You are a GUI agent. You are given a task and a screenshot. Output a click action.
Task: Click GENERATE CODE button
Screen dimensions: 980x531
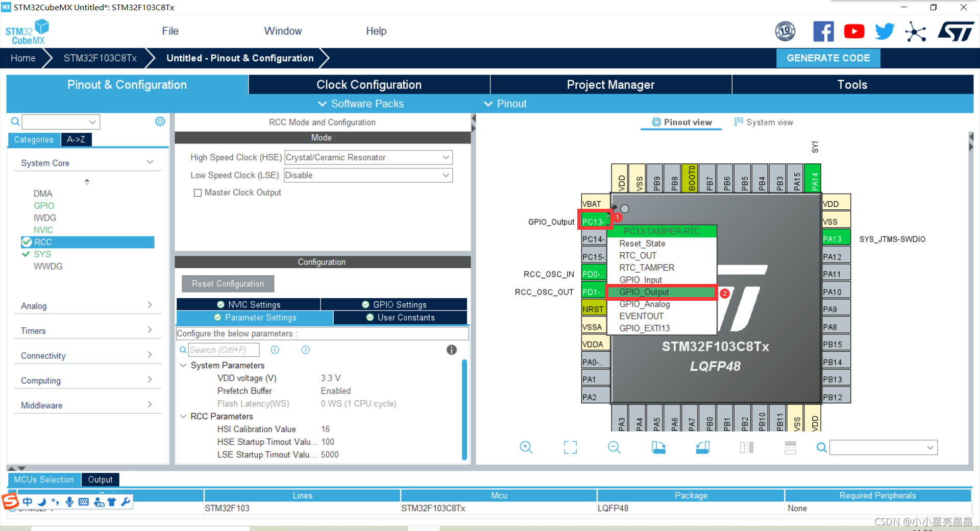pos(828,58)
